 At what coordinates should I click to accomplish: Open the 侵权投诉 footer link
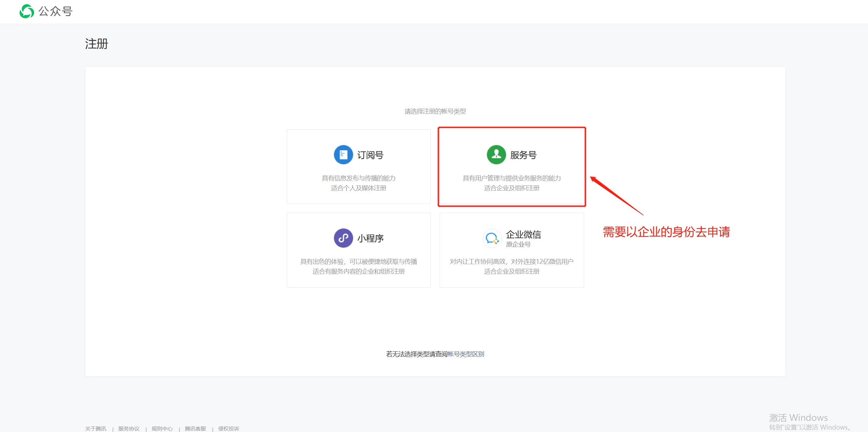229,428
